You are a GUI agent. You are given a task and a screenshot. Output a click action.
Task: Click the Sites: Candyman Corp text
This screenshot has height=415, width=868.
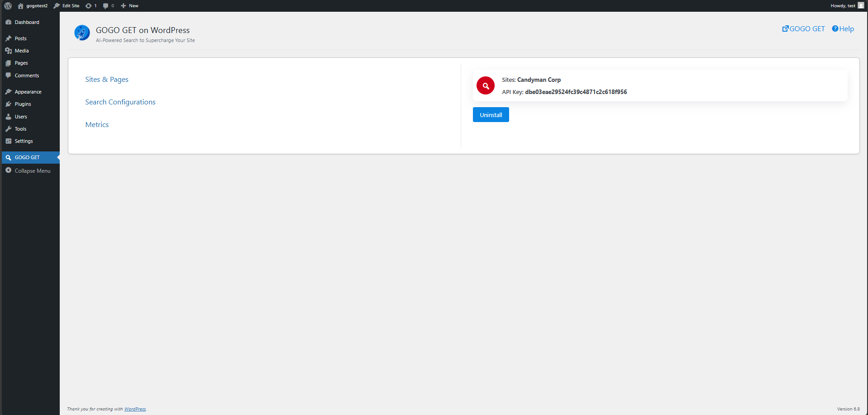click(531, 80)
